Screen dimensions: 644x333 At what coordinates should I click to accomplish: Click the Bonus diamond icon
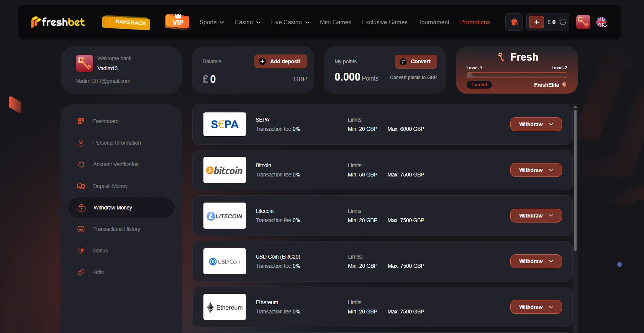(81, 251)
